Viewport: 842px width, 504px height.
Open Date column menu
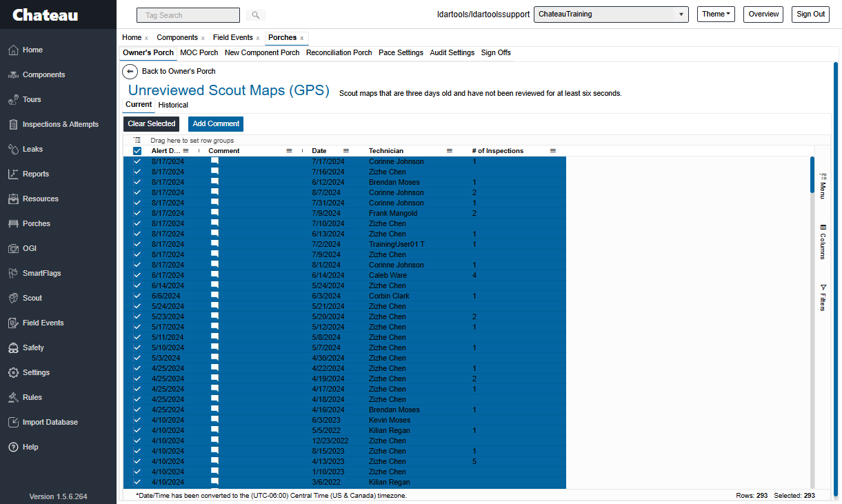[346, 150]
